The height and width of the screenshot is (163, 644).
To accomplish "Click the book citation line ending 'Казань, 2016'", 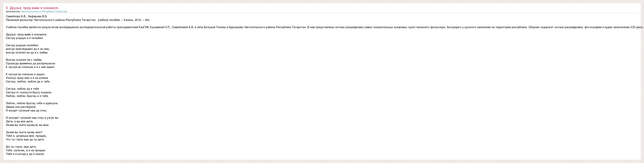I will coord(78,20).
